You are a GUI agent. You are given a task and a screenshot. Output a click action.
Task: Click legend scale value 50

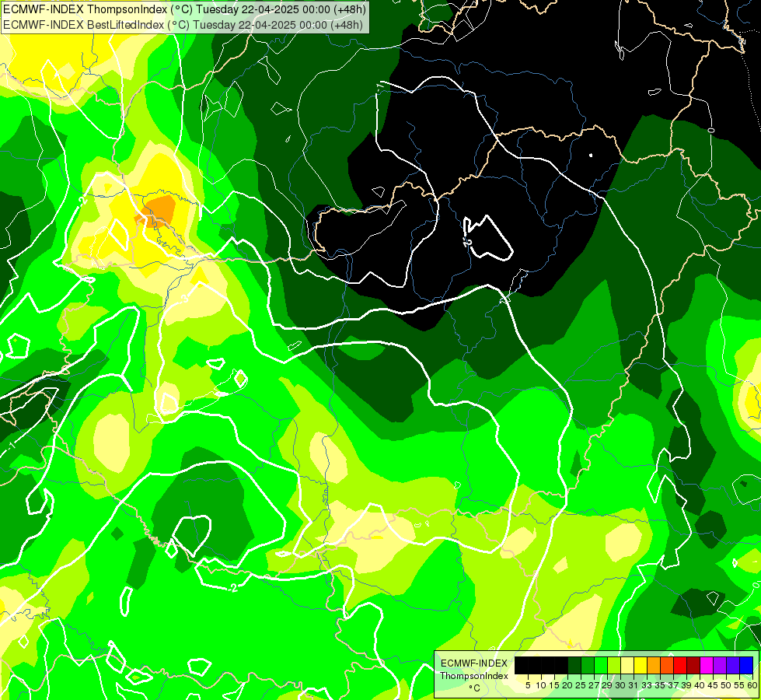pos(727,685)
